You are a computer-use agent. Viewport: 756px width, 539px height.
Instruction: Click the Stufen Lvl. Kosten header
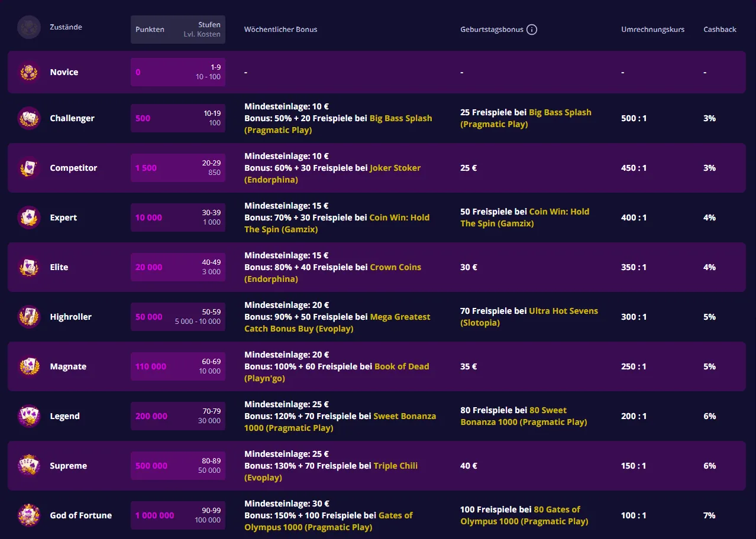[x=202, y=30]
